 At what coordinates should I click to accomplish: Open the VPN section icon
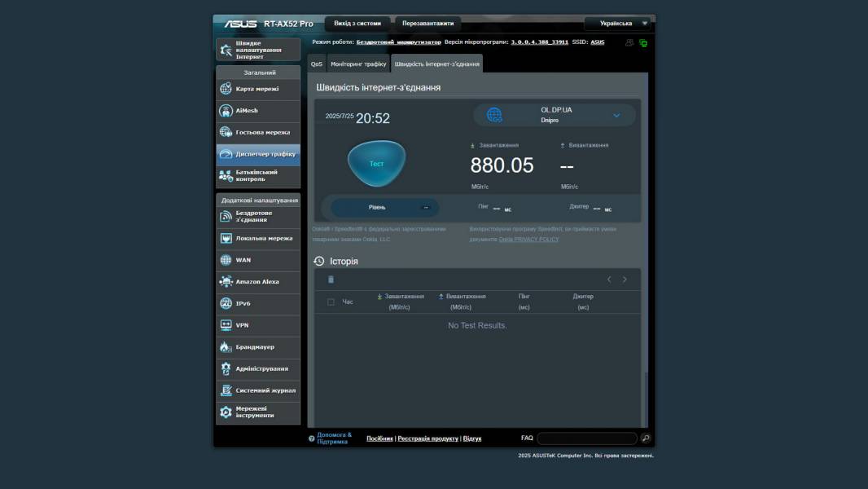click(226, 325)
